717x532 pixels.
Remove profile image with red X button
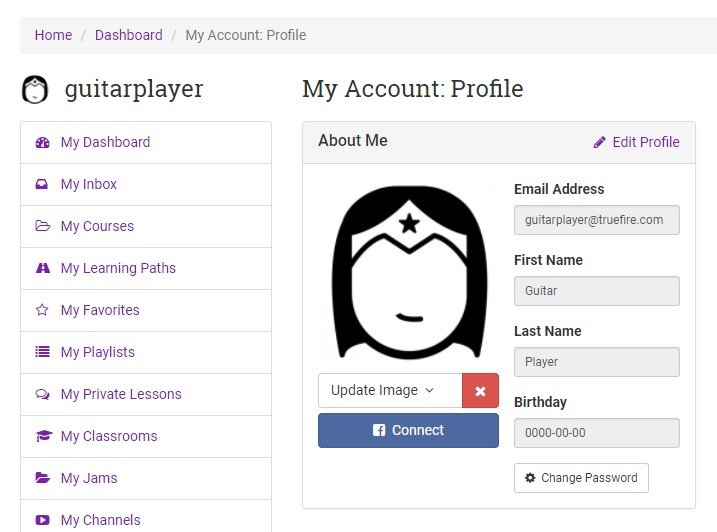coord(480,391)
